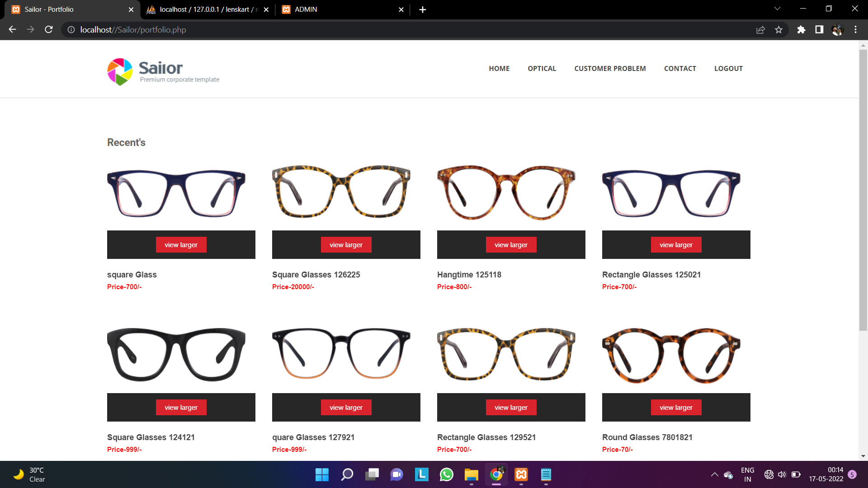This screenshot has width=868, height=488.
Task: Click the ENG IN language indicator
Action: pyautogui.click(x=747, y=474)
